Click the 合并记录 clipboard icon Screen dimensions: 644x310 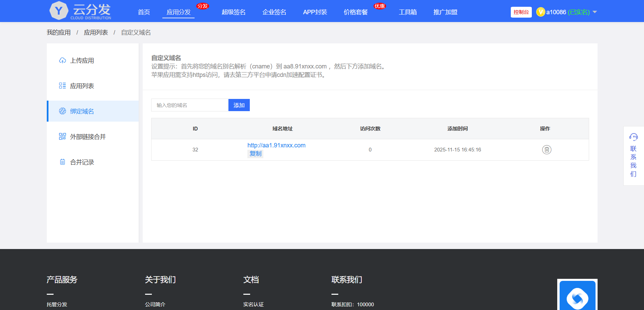point(62,162)
